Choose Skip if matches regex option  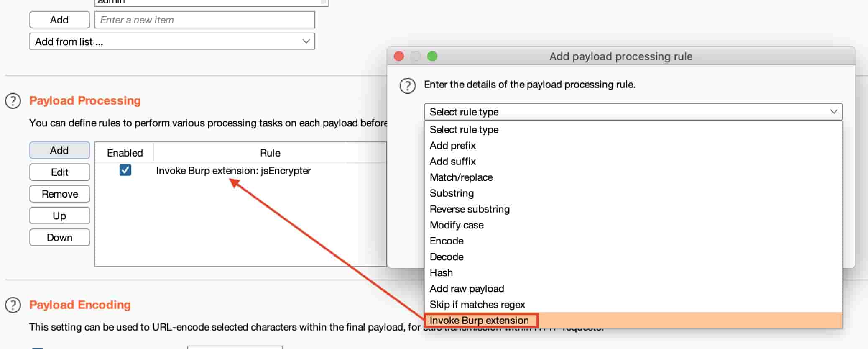coord(477,305)
